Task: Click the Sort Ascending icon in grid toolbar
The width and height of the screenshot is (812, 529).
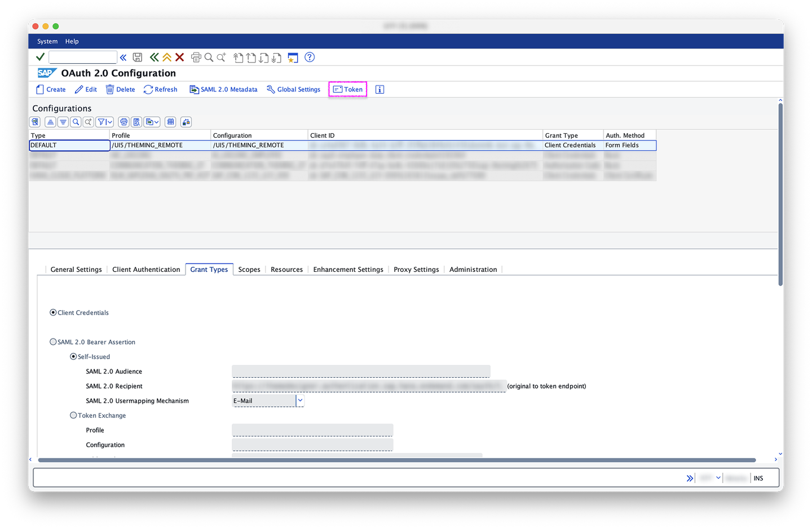Action: [50, 122]
